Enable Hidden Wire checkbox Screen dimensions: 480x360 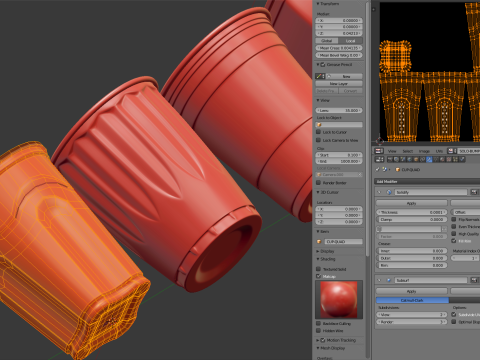pos(318,331)
